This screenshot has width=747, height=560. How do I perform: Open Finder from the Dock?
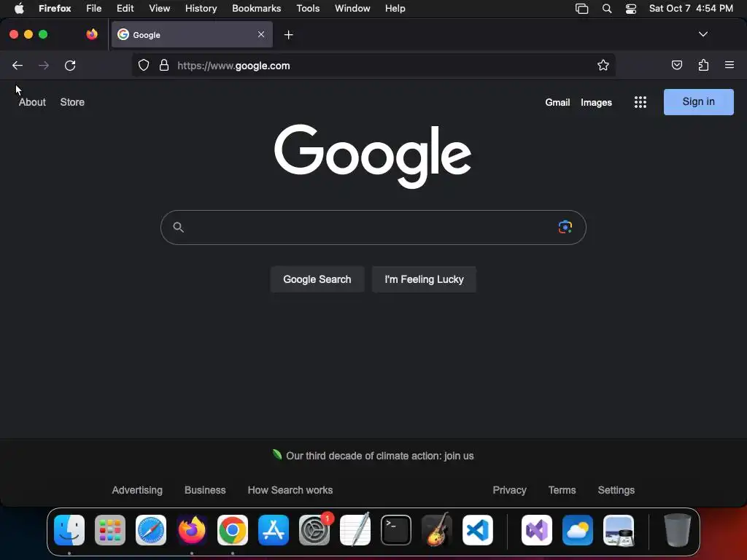tap(69, 530)
